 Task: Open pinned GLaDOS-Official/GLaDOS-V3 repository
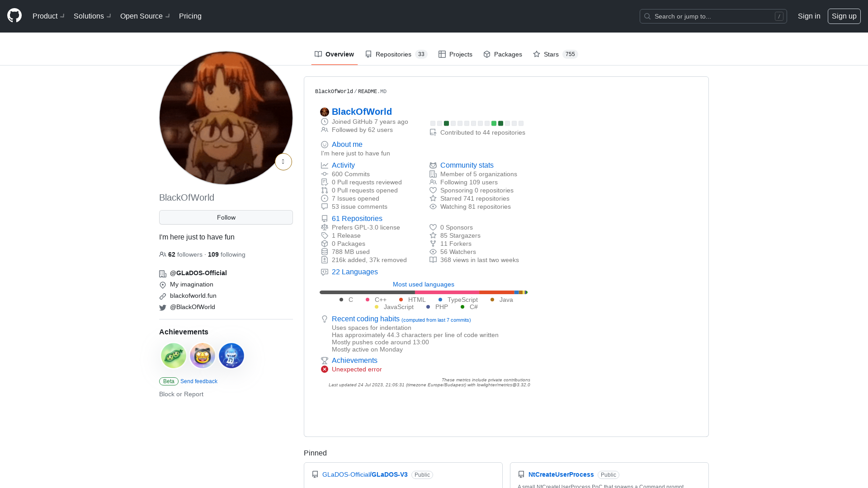pyautogui.click(x=365, y=474)
